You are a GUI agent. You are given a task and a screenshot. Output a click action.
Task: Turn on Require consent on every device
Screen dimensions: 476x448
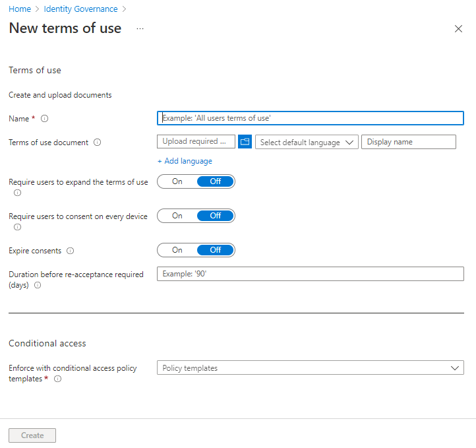coord(177,216)
